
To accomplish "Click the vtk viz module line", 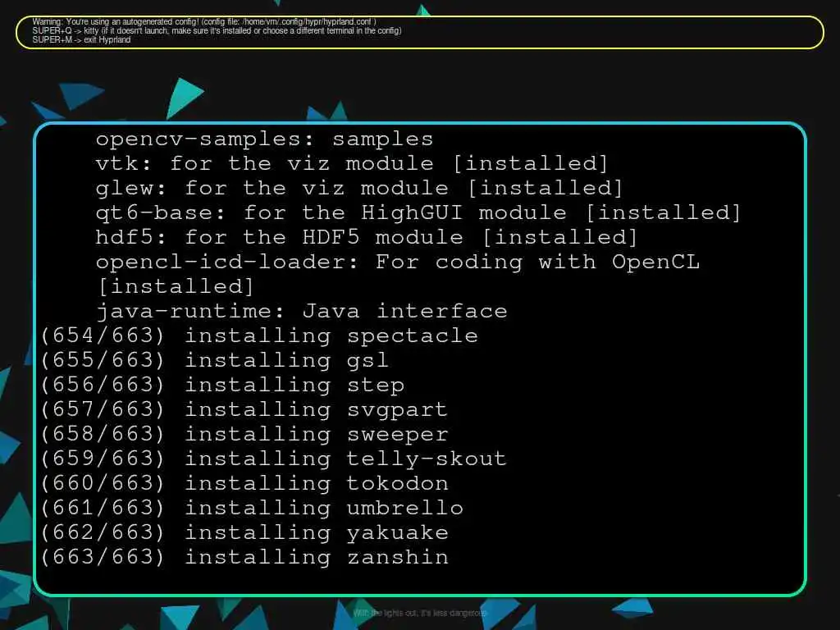I will [x=352, y=164].
